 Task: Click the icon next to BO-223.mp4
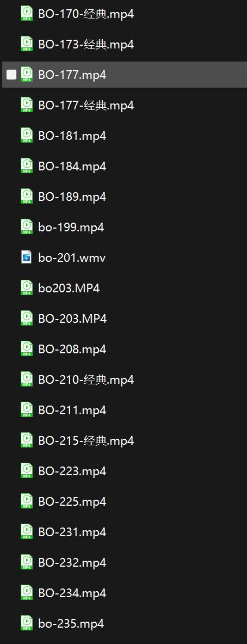point(27,471)
